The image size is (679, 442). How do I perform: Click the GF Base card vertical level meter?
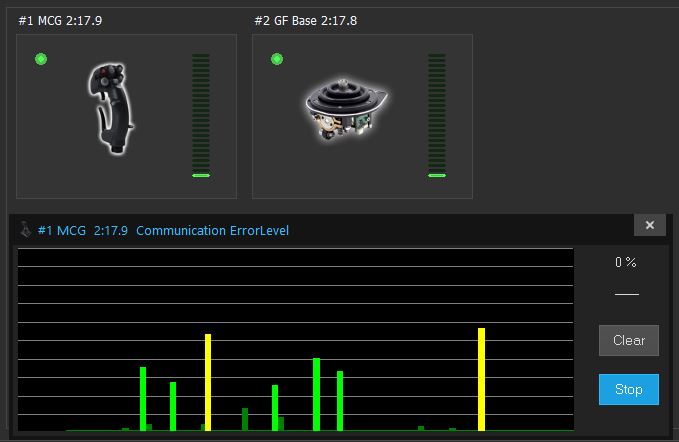point(436,110)
